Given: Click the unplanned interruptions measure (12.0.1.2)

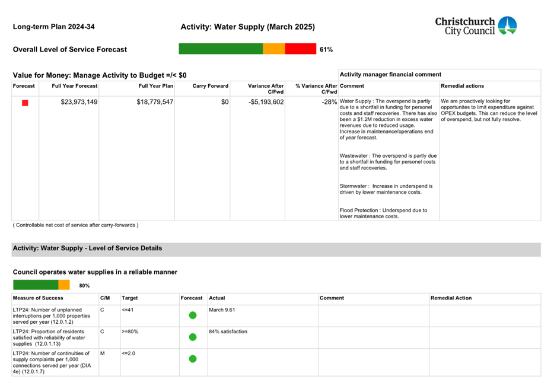Looking at the screenshot, I should (52, 316).
